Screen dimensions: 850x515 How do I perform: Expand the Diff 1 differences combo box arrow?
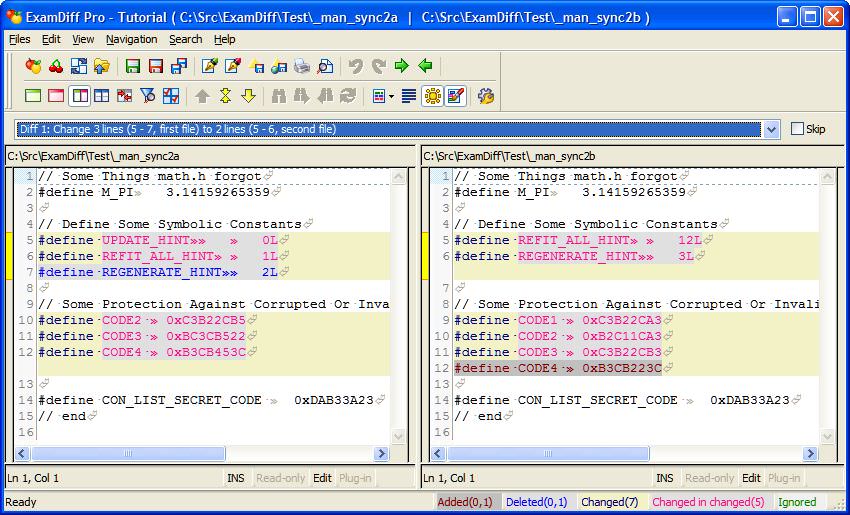coord(771,129)
